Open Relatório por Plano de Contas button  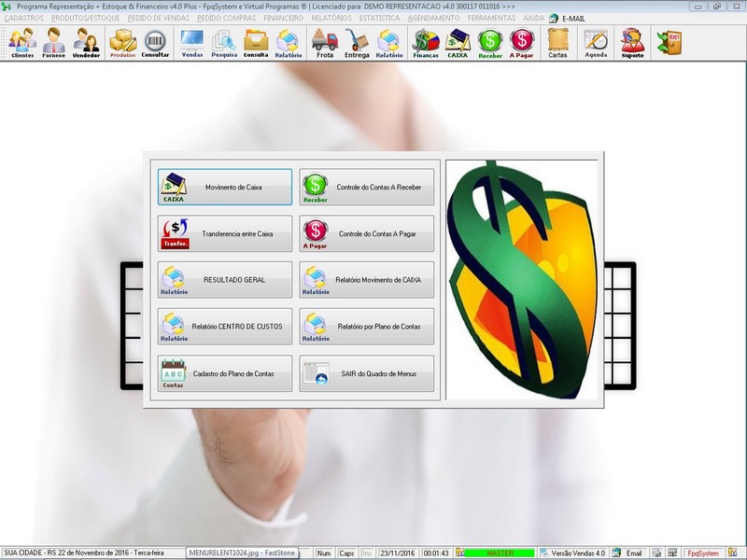point(366,327)
